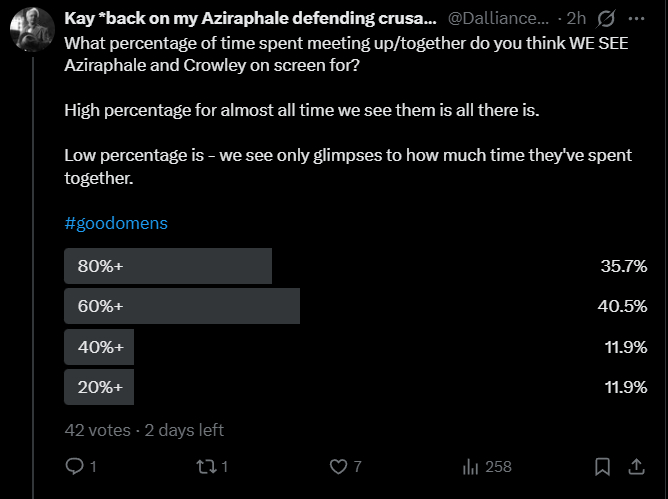
Task: Select the 80%+ poll option bar
Action: [168, 266]
